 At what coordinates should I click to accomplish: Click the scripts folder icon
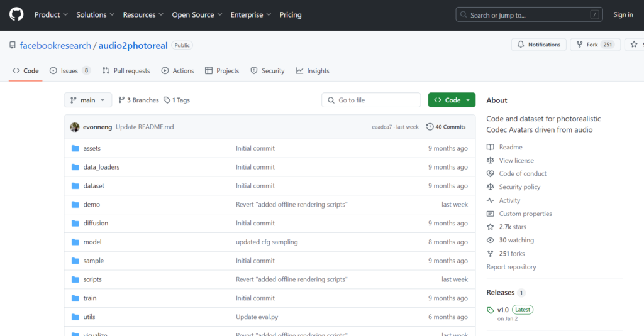tap(75, 279)
